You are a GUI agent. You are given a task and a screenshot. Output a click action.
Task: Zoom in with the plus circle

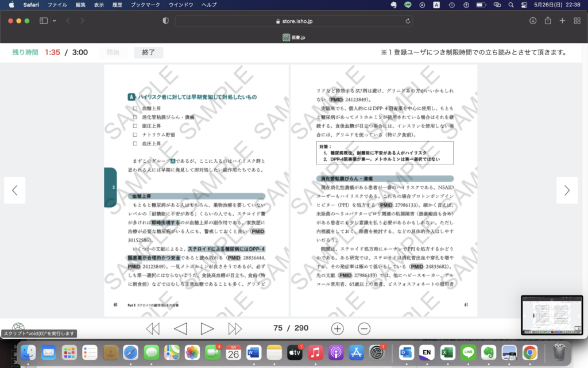pyautogui.click(x=337, y=328)
